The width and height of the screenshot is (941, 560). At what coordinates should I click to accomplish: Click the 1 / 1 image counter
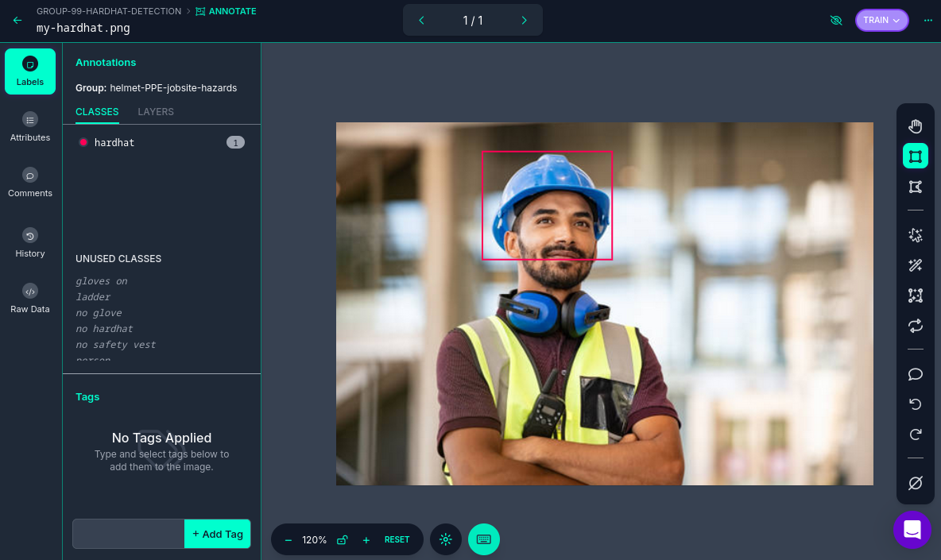tap(473, 21)
